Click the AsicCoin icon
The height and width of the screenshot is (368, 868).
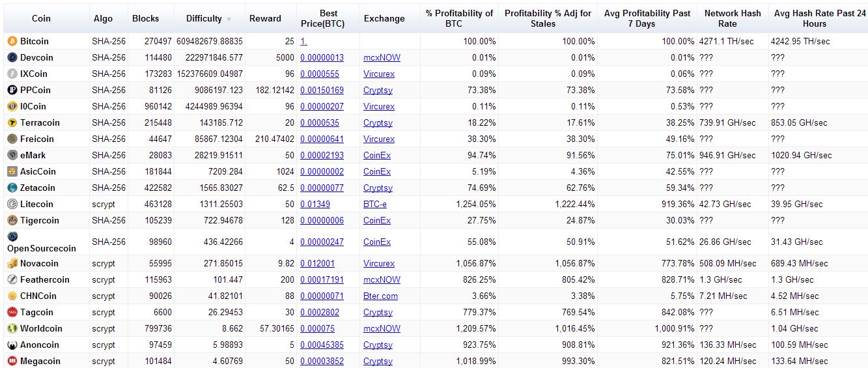click(x=12, y=171)
